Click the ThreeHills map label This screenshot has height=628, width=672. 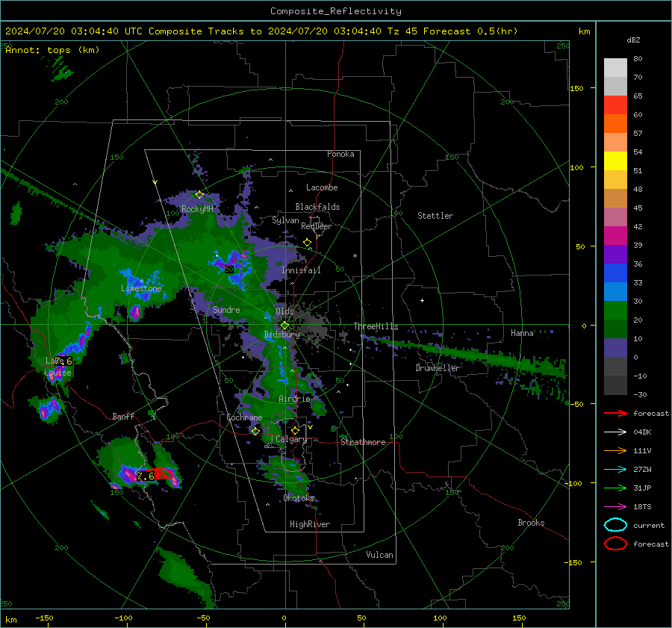point(376,326)
